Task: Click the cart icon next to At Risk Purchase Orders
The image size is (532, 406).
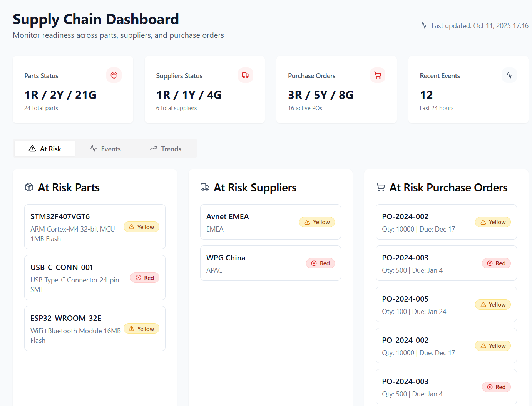Action: 380,187
